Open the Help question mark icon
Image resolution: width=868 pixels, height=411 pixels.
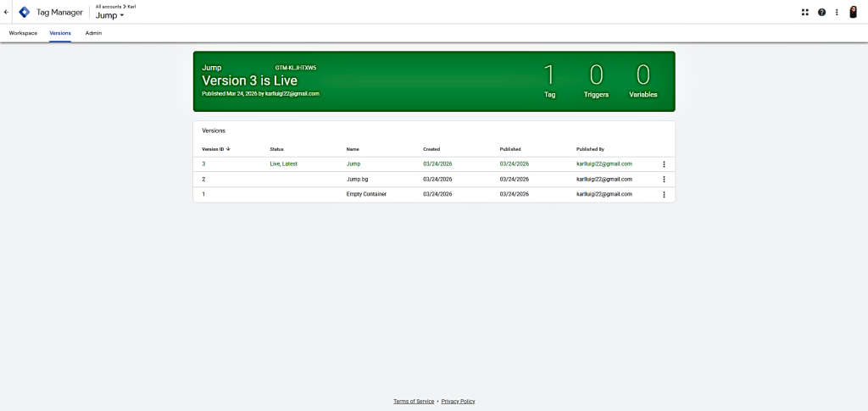click(x=821, y=12)
